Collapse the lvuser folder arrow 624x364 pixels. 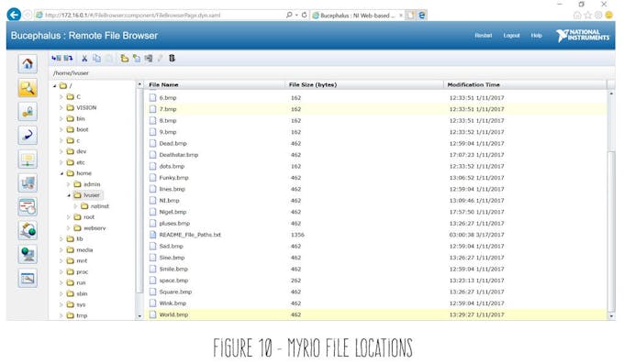click(69, 195)
